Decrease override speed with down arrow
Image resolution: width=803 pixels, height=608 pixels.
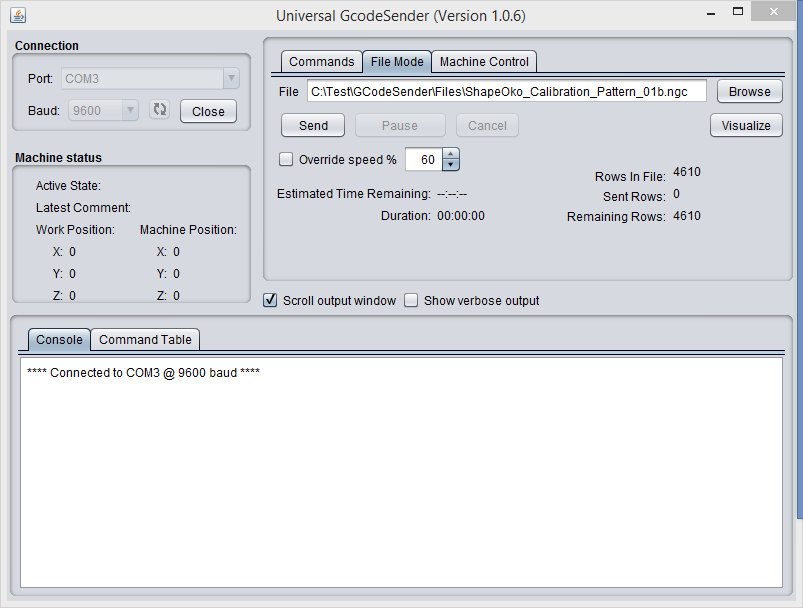coord(450,165)
